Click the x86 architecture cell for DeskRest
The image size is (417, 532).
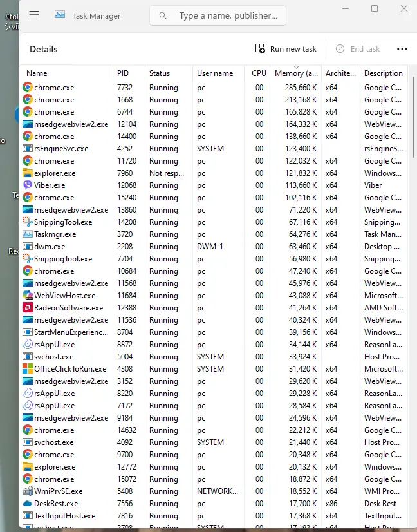pyautogui.click(x=331, y=504)
